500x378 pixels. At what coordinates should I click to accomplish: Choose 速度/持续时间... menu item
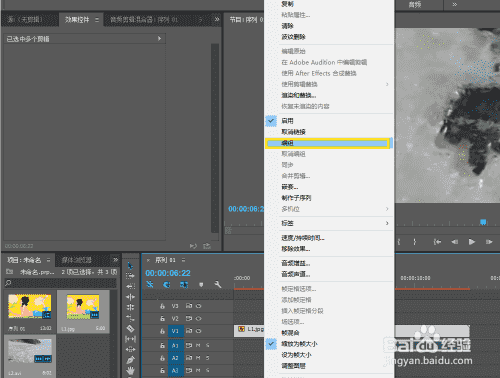point(328,238)
